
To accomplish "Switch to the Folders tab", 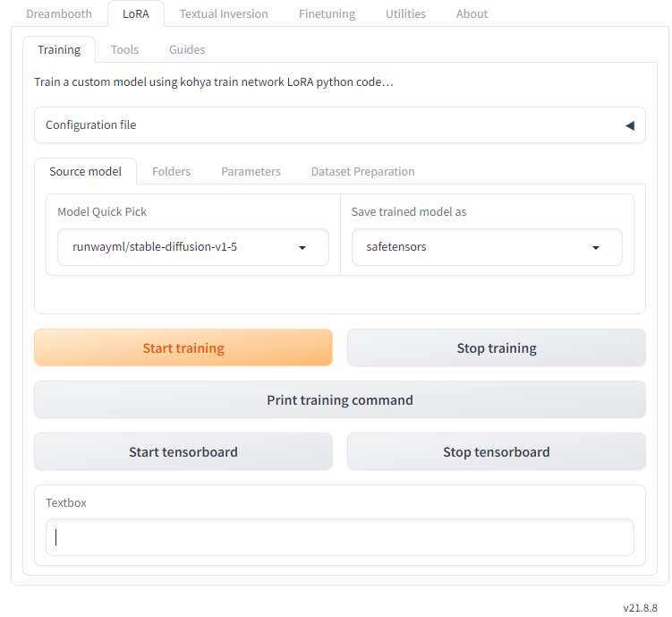I will (x=171, y=172).
